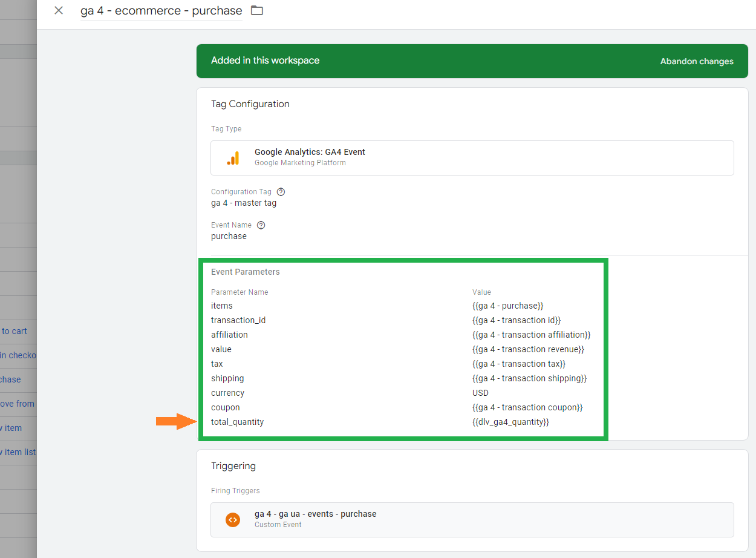Click 'ga 4 - master tag' configuration value

[244, 203]
